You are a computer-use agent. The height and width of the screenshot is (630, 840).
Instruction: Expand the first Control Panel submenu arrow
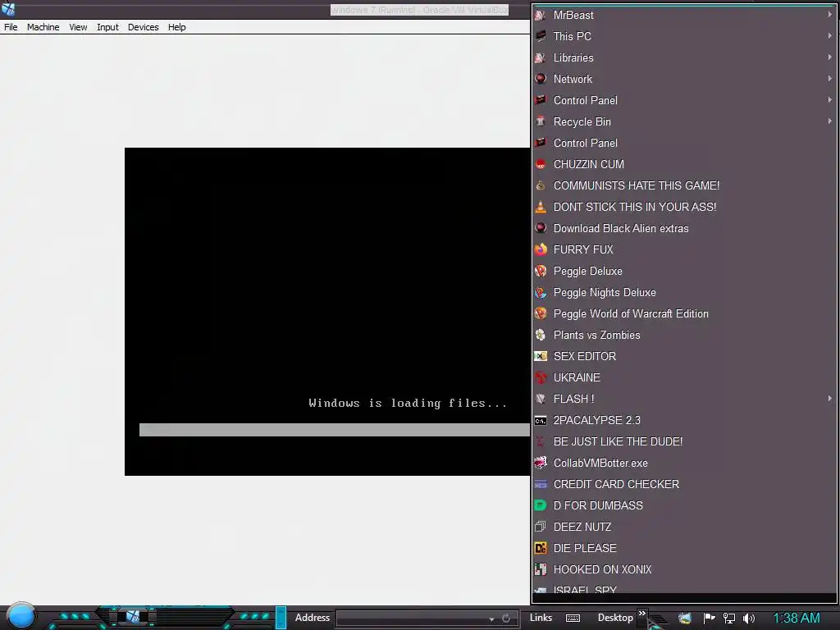[829, 100]
